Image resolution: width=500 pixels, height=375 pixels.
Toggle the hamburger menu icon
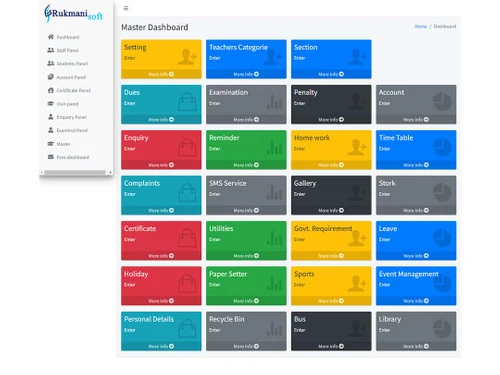tap(126, 8)
